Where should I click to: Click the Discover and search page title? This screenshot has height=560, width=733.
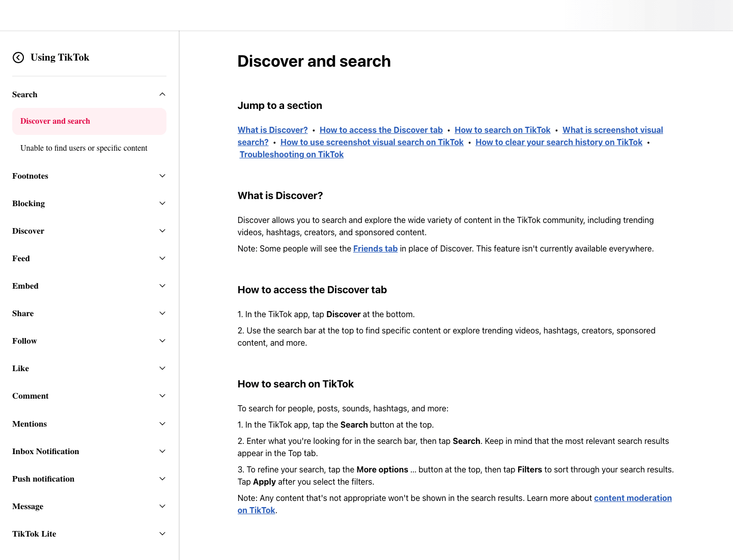pos(314,61)
